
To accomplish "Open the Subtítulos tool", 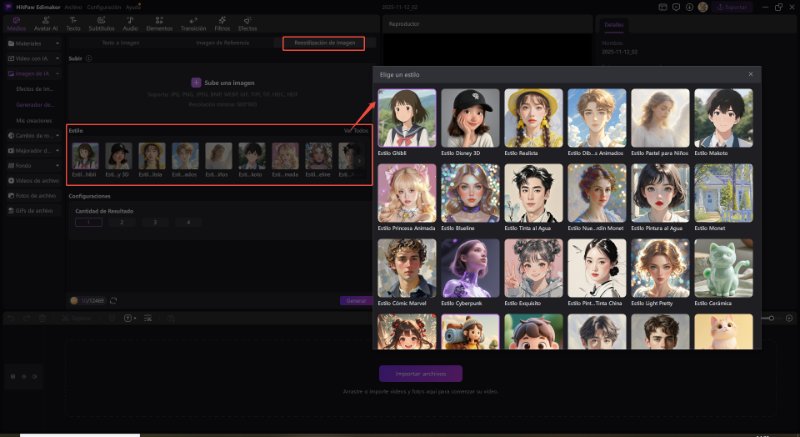I will coord(102,24).
